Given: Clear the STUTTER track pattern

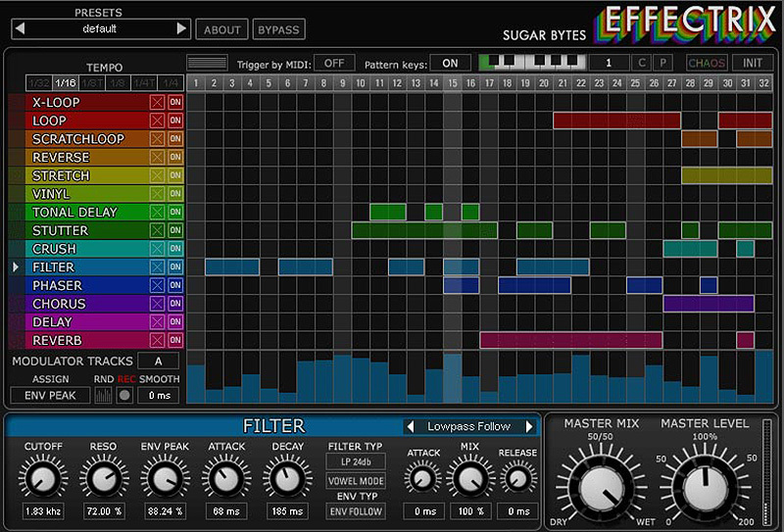Looking at the screenshot, I should point(157,230).
